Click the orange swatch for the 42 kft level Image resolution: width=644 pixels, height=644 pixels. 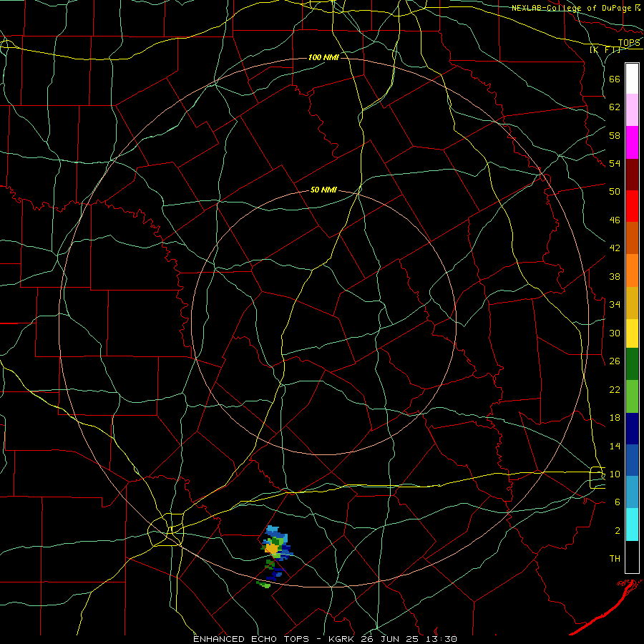[x=632, y=270]
